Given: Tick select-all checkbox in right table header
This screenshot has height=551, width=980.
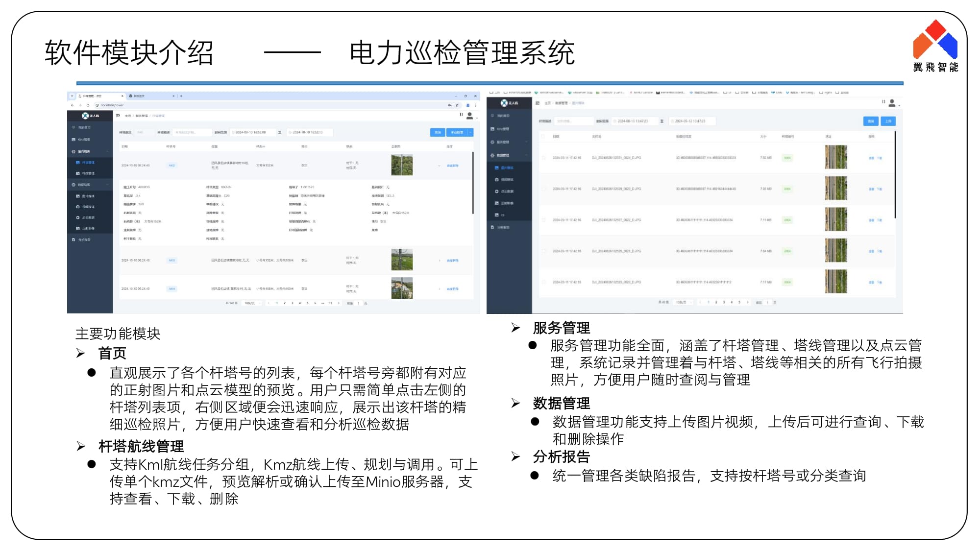Looking at the screenshot, I should [x=543, y=136].
